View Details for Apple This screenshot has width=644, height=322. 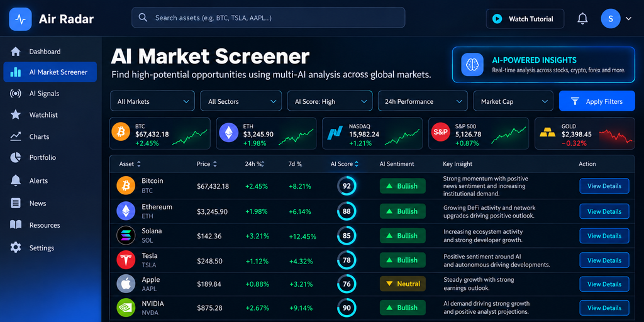click(x=604, y=284)
